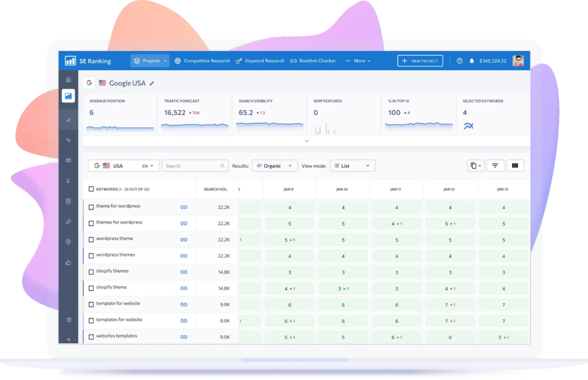Check the 'theme for wordpress' keyword checkbox

(91, 207)
